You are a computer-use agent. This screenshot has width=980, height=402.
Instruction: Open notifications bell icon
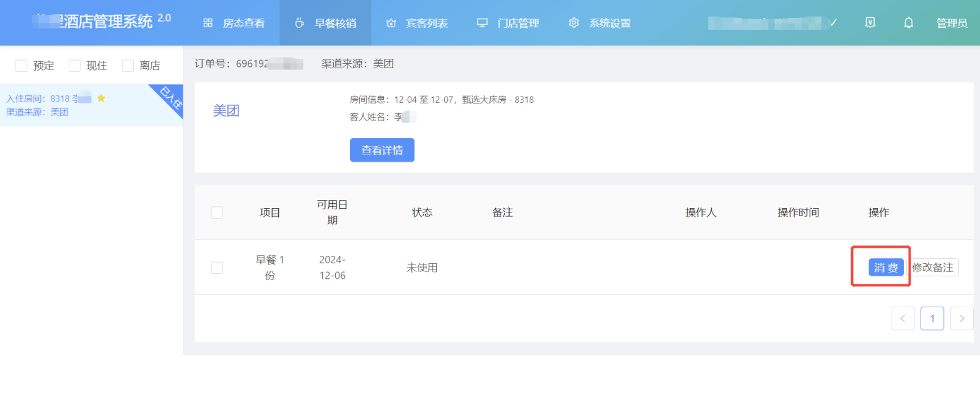coord(909,23)
